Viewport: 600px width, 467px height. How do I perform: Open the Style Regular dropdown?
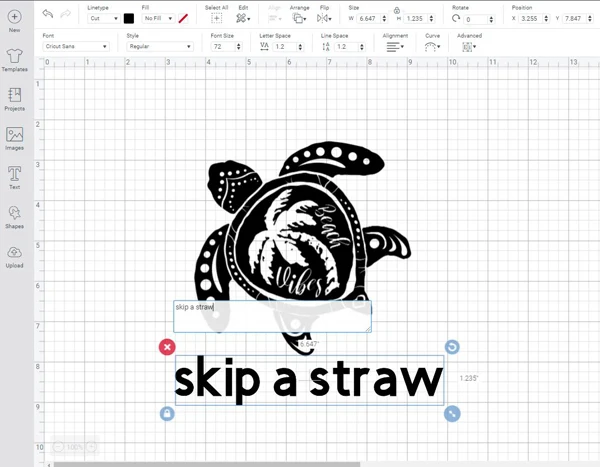click(x=160, y=46)
